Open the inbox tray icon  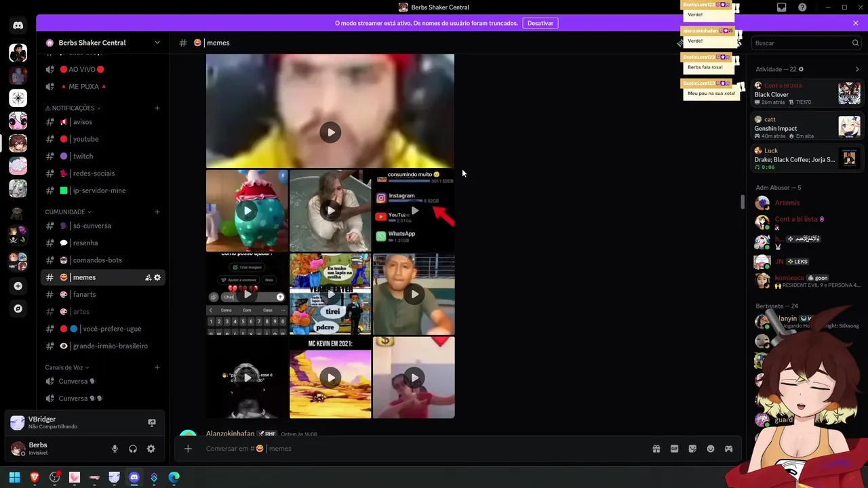point(782,7)
